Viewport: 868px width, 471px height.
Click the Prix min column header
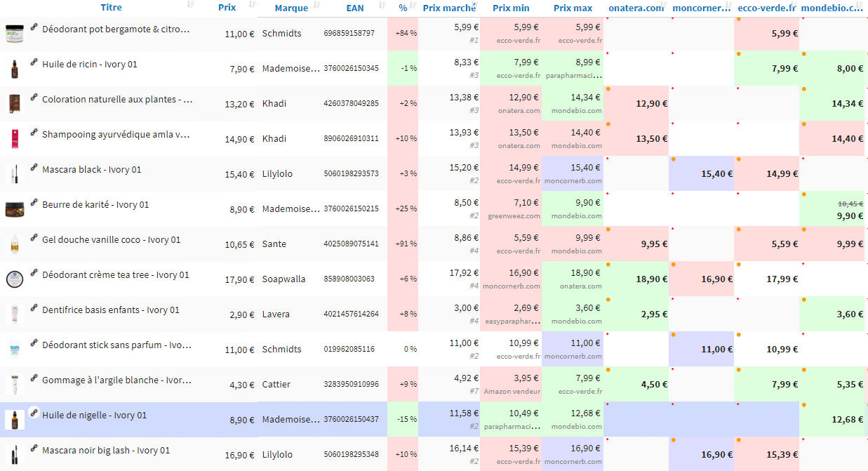(x=511, y=8)
